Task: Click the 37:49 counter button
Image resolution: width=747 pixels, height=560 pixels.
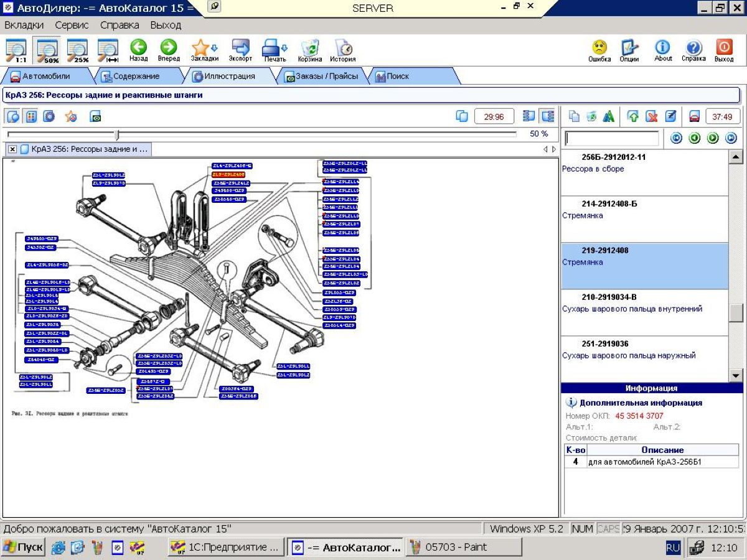Action: (x=722, y=116)
